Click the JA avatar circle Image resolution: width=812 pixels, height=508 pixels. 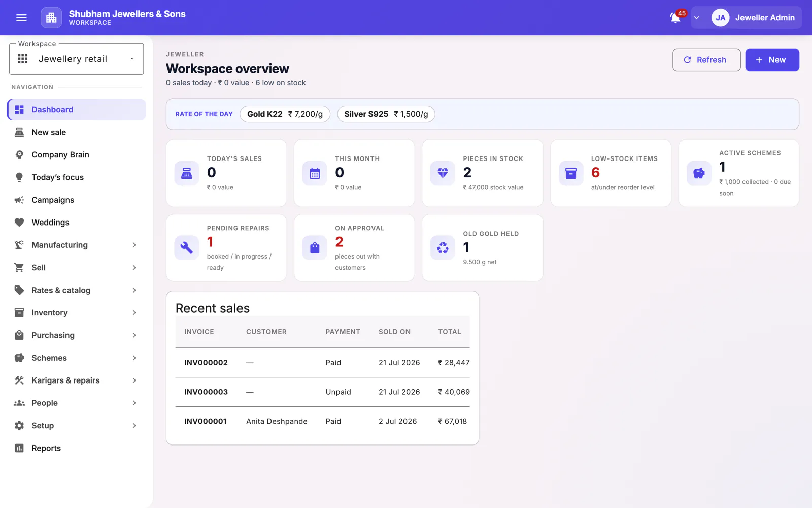(x=720, y=18)
